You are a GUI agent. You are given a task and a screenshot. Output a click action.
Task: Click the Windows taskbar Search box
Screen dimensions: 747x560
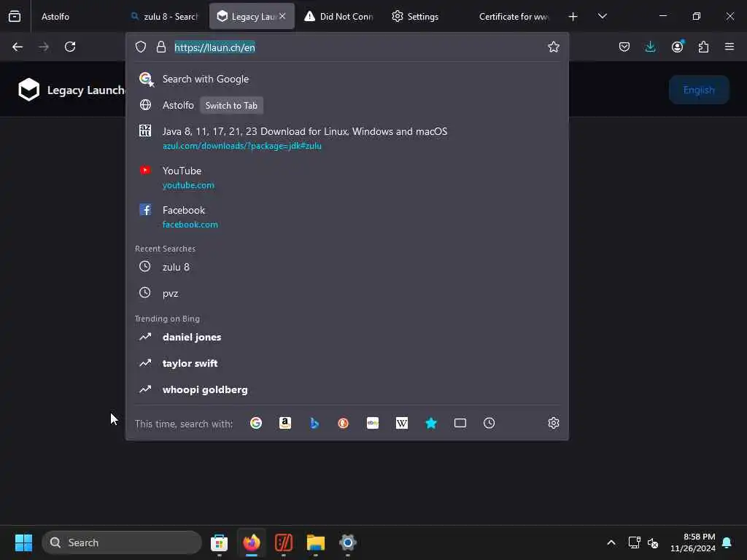pos(122,542)
